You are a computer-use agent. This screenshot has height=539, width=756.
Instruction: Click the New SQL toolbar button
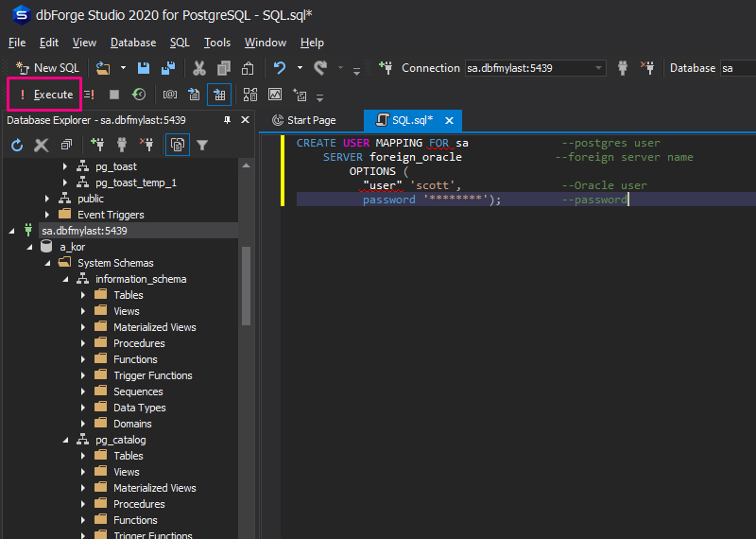click(x=47, y=68)
